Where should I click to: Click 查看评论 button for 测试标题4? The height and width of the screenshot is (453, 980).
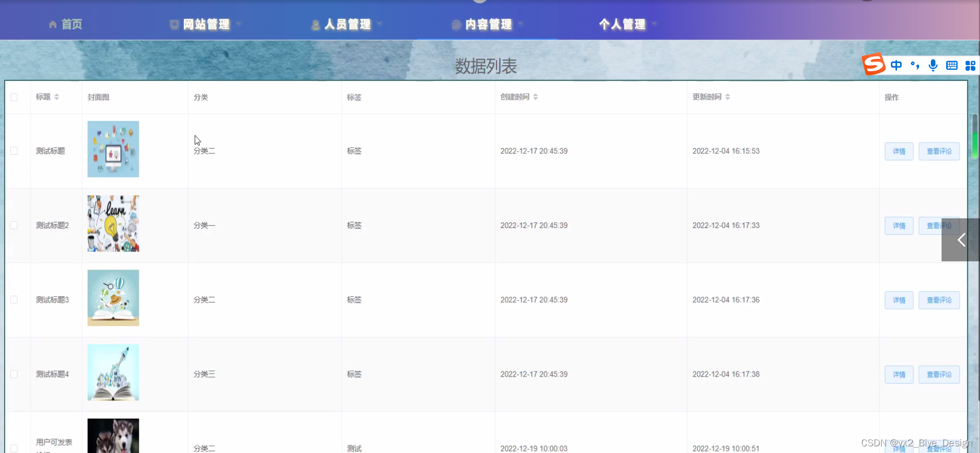[939, 375]
